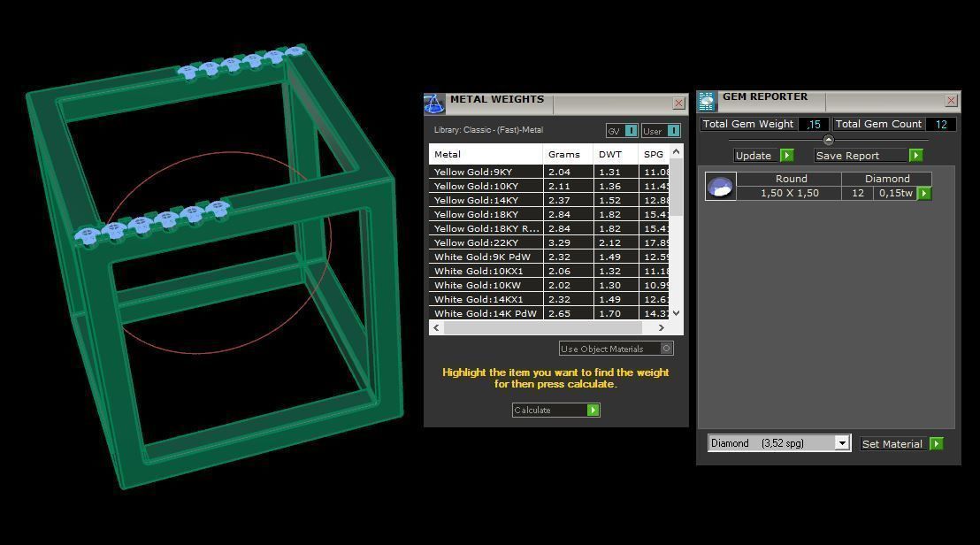Select the Yellow Gold:18KY R... row
The image size is (980, 545).
pos(548,229)
